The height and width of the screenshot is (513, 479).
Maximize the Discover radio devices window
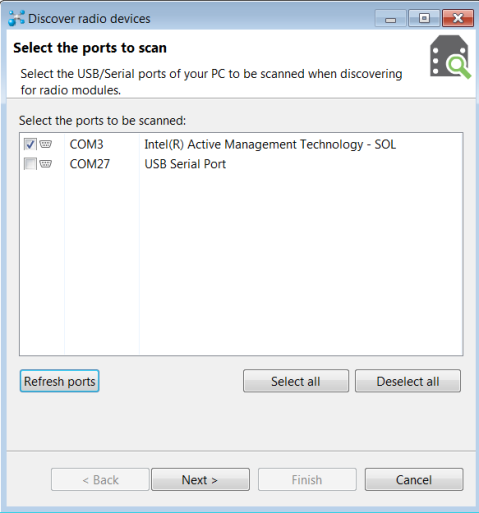click(424, 18)
